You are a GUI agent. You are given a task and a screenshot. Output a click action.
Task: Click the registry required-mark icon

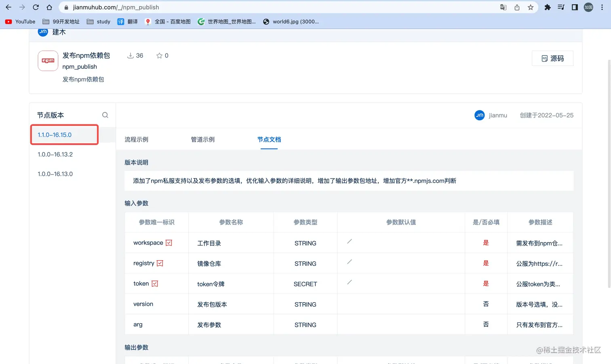point(160,263)
